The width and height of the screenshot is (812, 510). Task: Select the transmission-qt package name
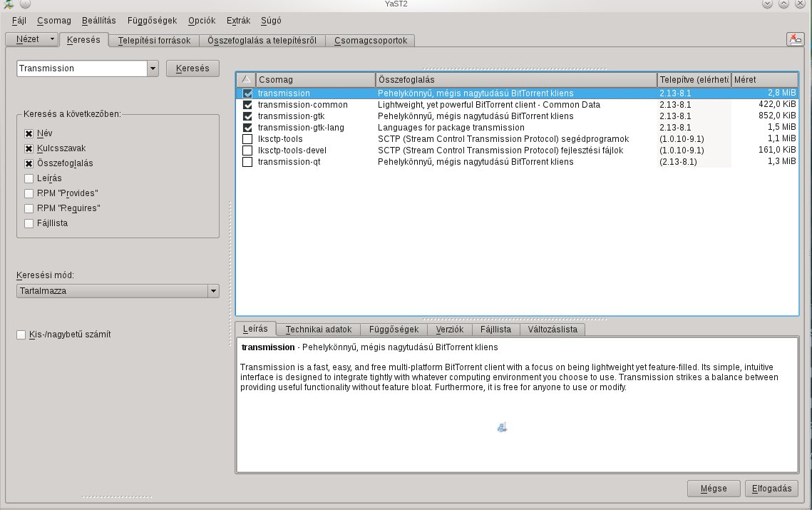tap(289, 162)
